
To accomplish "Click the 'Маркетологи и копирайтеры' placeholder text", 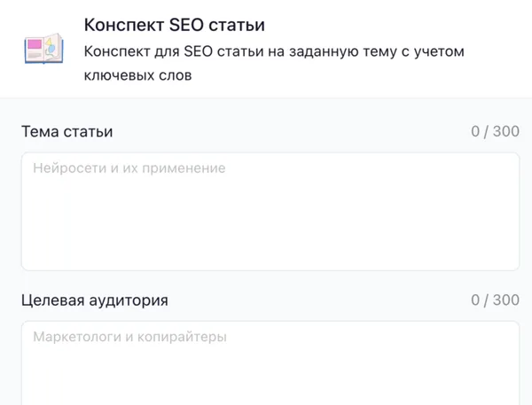I will (x=129, y=337).
